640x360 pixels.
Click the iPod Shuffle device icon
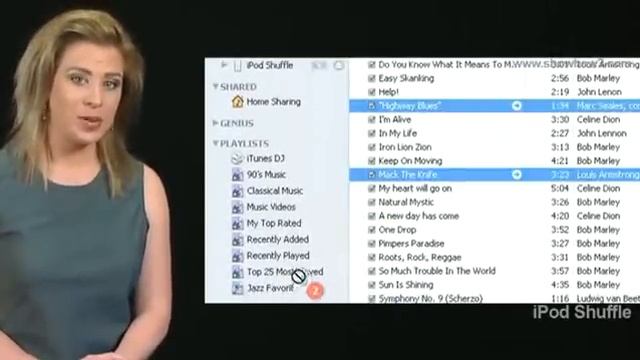pos(238,66)
